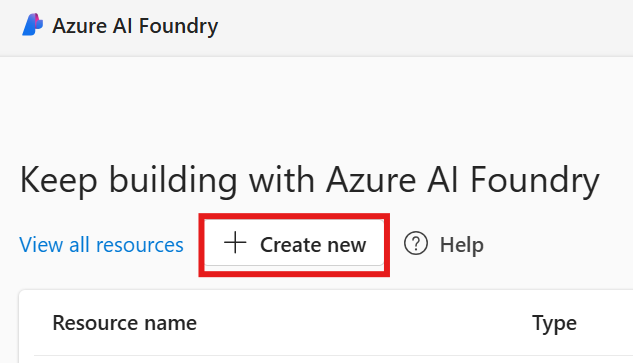This screenshot has width=633, height=363.
Task: Go home via Azure AI Foundry header title
Action: pyautogui.click(x=135, y=26)
